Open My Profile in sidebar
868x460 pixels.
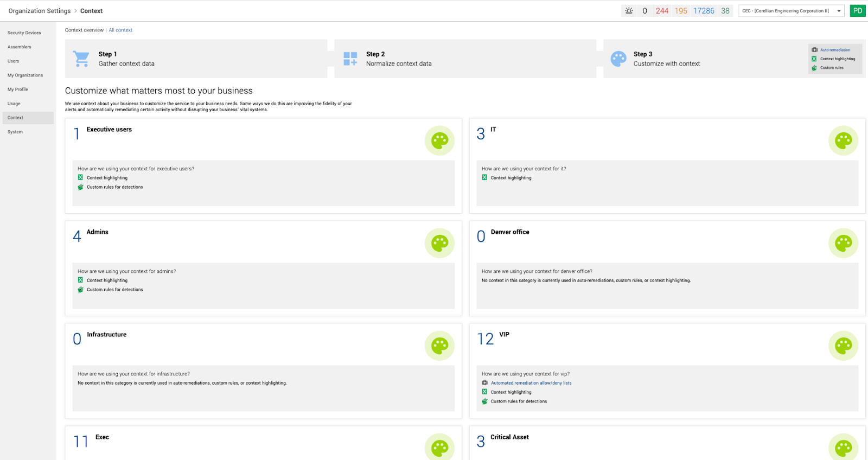click(x=17, y=89)
